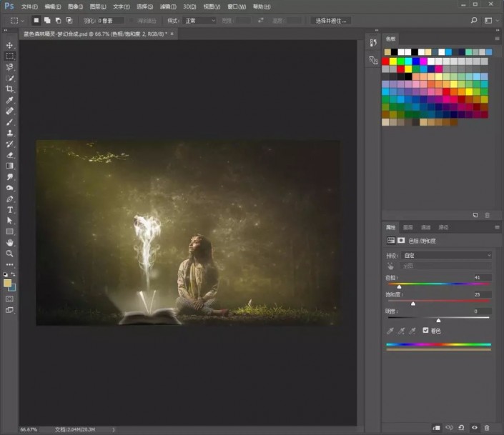This screenshot has width=504, height=435.
Task: Expand the collapsed toolbox double-arrow
Action: coord(6,31)
